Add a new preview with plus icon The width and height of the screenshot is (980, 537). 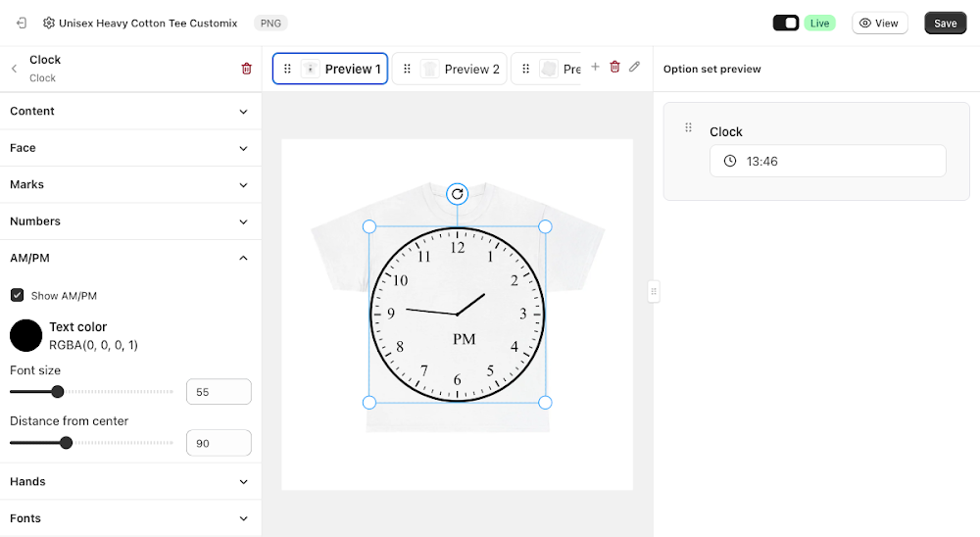pyautogui.click(x=595, y=67)
